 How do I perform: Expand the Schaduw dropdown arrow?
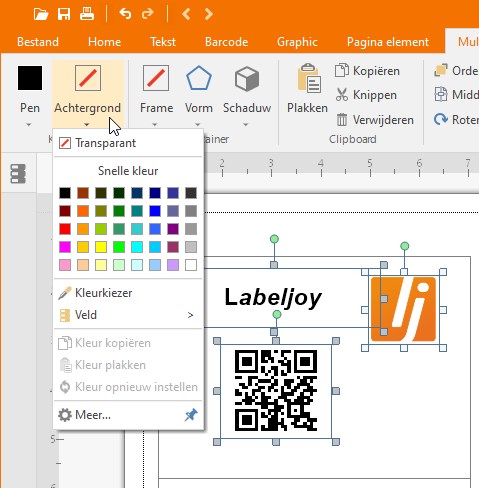coord(246,125)
